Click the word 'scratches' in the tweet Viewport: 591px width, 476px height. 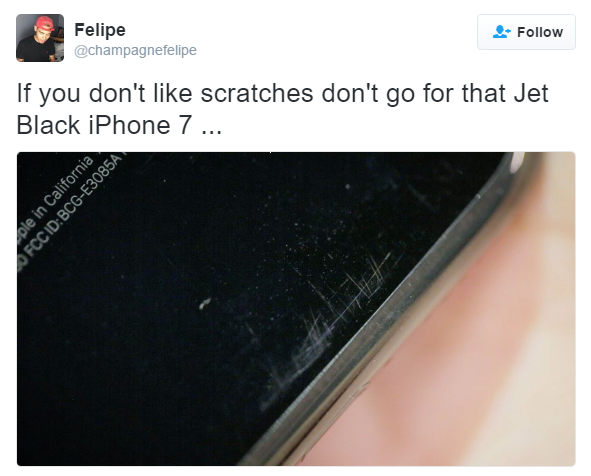[x=257, y=93]
